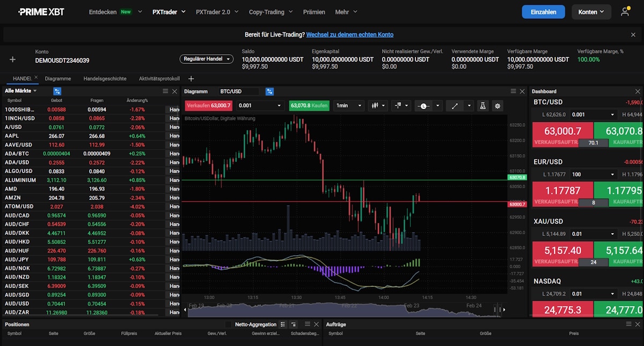Screen dimensions: 644x346
Task: Expand the 1min timeframe dropdown
Action: pos(349,106)
